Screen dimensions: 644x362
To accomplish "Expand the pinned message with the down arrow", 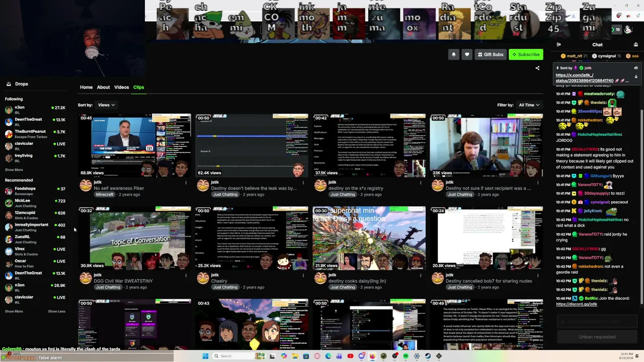I will pyautogui.click(x=636, y=77).
